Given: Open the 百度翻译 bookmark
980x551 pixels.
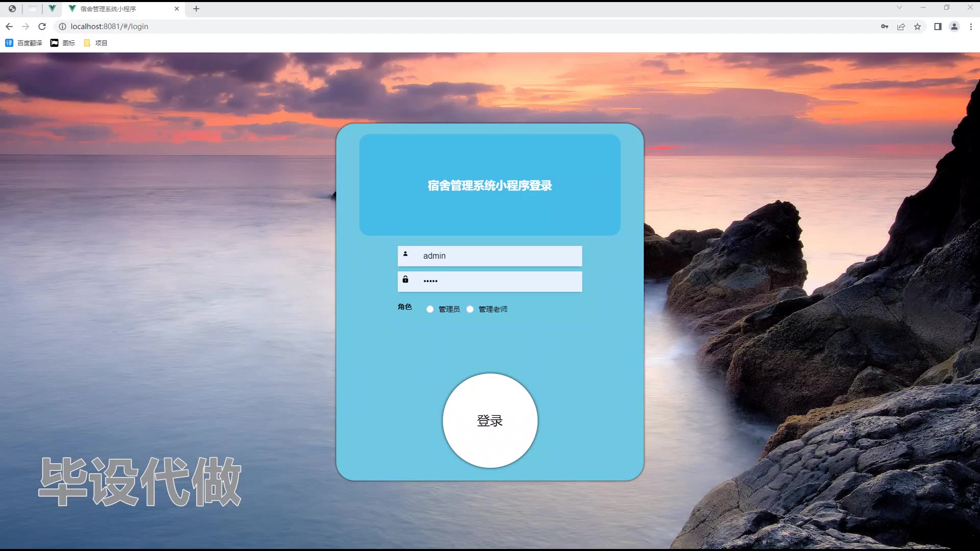Looking at the screenshot, I should click(x=23, y=43).
